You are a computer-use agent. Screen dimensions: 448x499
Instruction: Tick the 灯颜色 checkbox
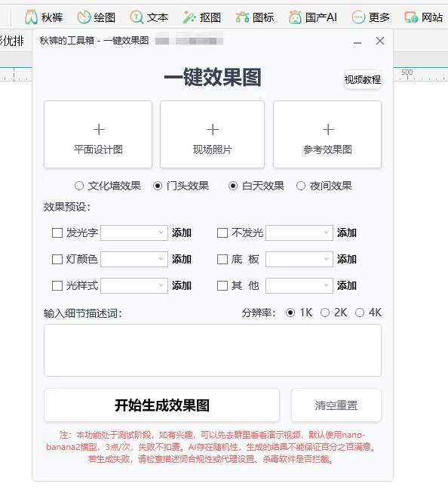57,260
